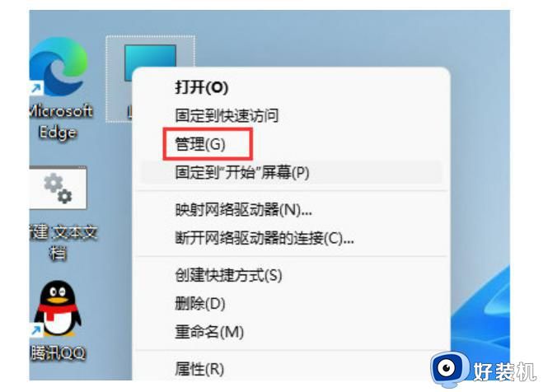Click the 新建文本文档 file label
The width and height of the screenshot is (543, 392).
[x=63, y=242]
